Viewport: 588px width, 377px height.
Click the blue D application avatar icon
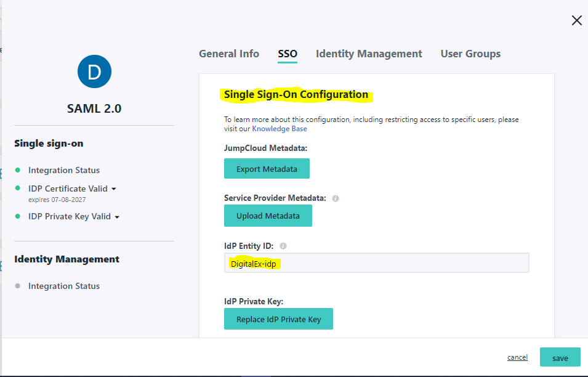[x=94, y=72]
